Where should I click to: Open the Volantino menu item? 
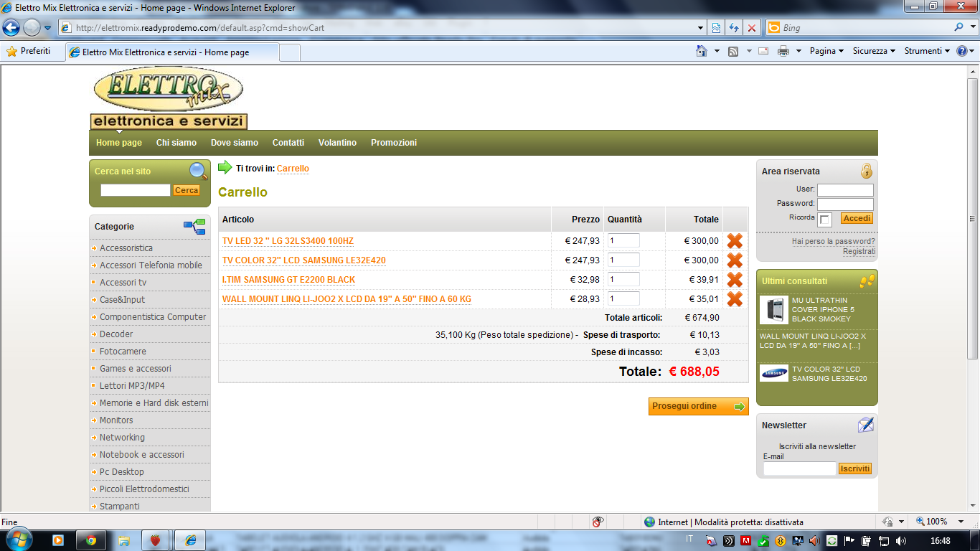337,143
